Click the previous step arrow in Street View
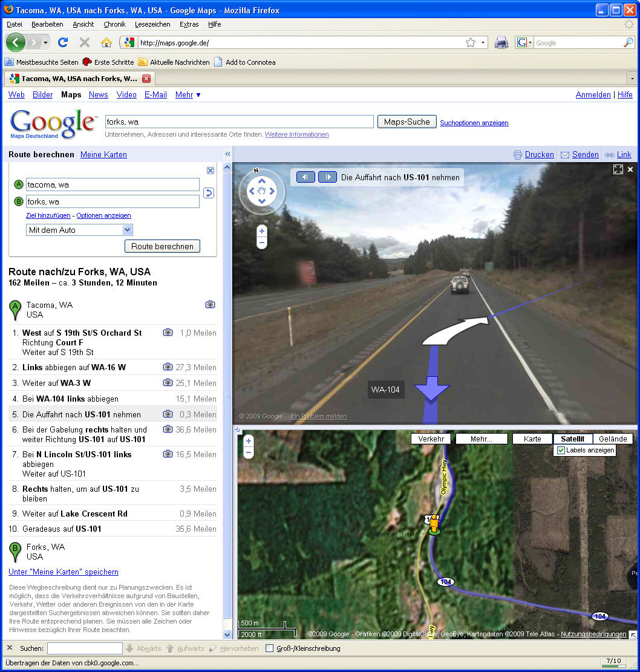 (305, 177)
